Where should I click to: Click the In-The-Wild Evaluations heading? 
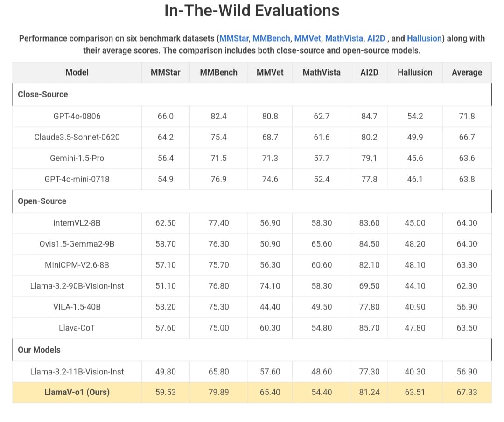click(252, 11)
